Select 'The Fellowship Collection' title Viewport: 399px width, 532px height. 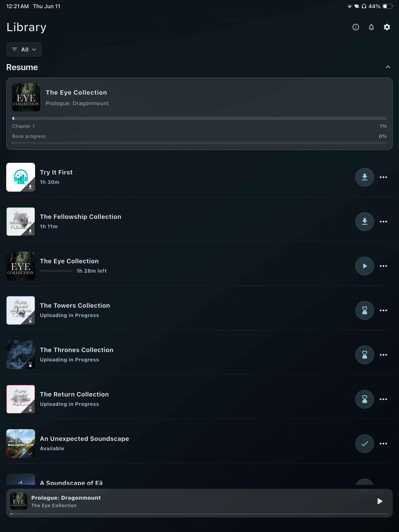[x=81, y=217]
